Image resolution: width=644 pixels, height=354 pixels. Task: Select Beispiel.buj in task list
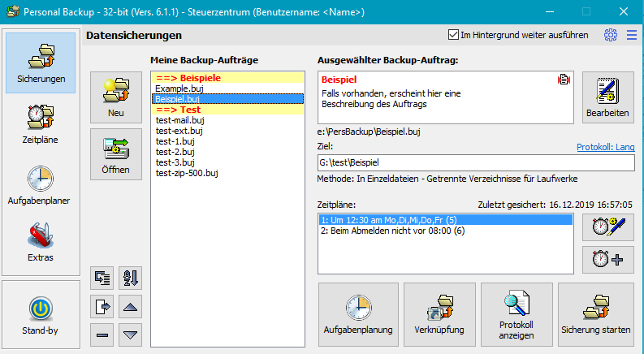point(228,99)
